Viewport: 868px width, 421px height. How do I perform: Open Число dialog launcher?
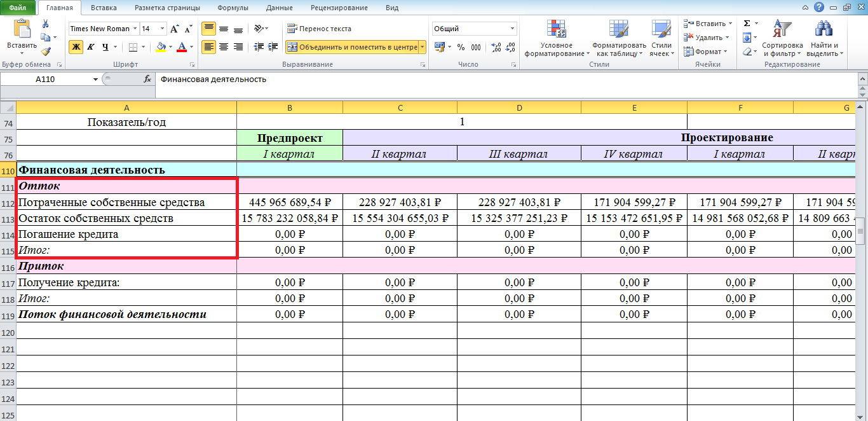(513, 65)
